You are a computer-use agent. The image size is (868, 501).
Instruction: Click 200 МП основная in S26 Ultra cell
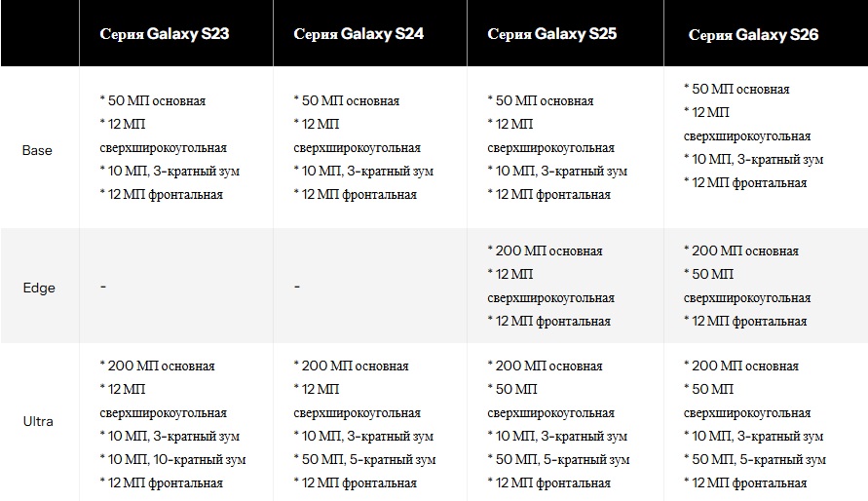[741, 366]
